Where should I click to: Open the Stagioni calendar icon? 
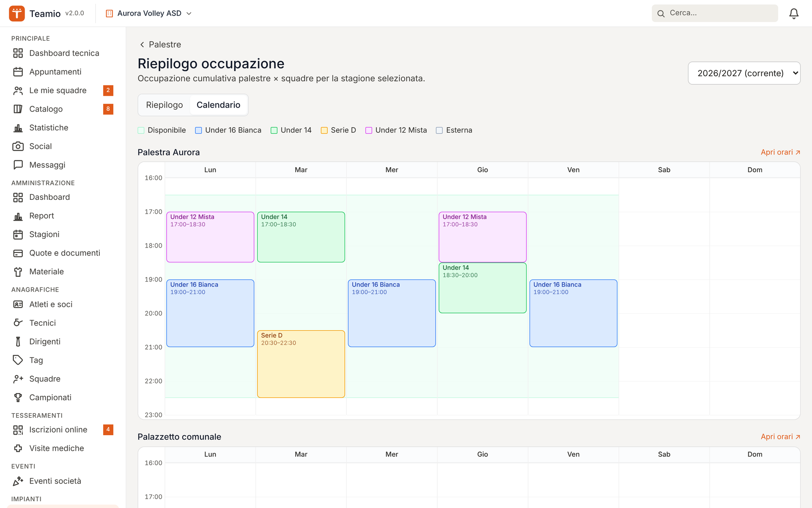(x=18, y=235)
